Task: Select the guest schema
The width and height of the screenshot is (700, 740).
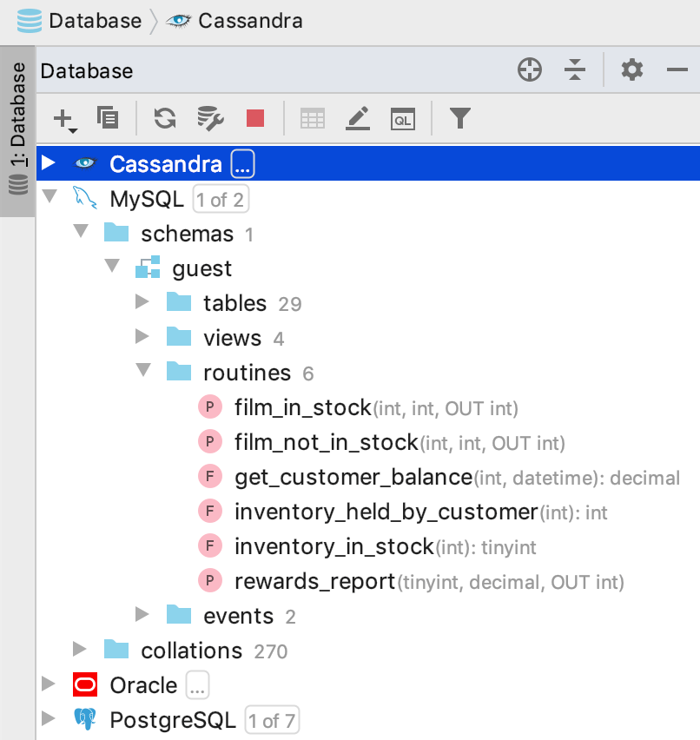Action: (368, 268)
